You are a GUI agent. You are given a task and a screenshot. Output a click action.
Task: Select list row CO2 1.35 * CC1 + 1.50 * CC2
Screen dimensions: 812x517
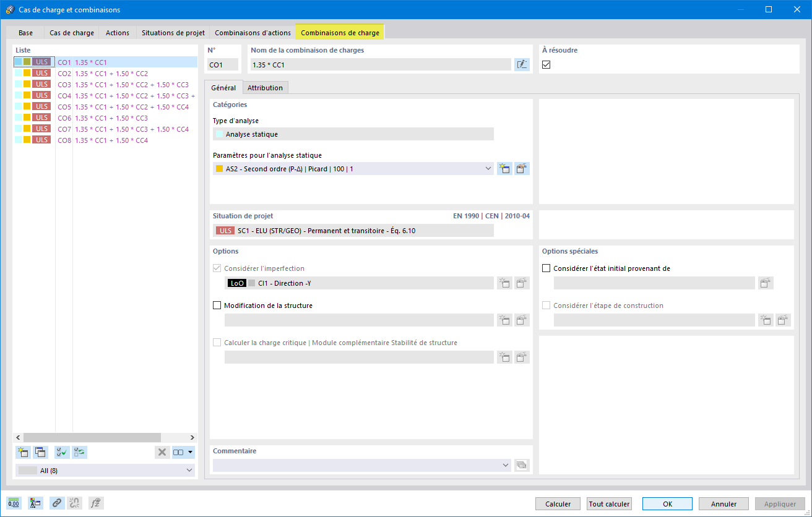click(105, 73)
